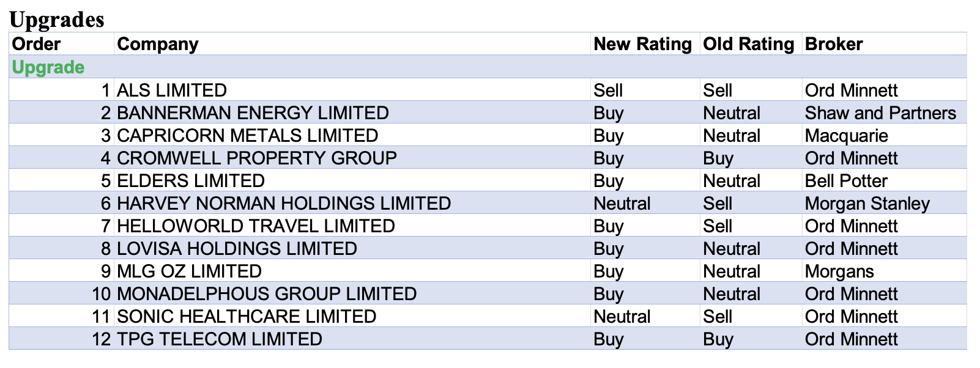Image resolution: width=980 pixels, height=368 pixels.
Task: Click the Upgrades heading text
Action: tap(57, 20)
